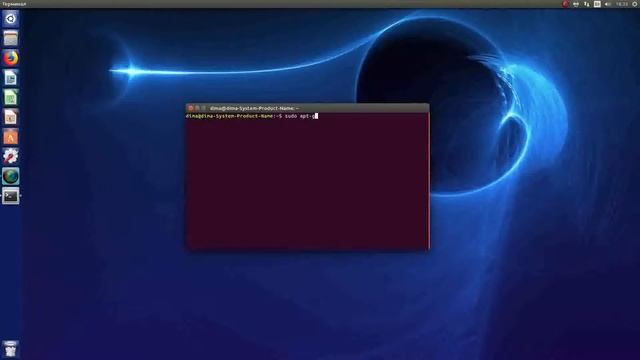Open Ubuntu Software center
Viewport: 640px width, 360px height.
(x=11, y=137)
